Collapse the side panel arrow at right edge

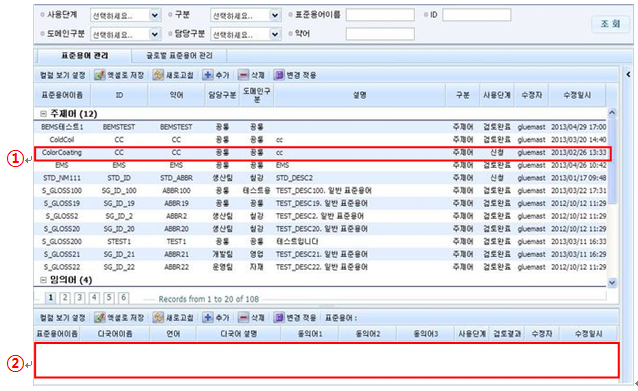(628, 74)
